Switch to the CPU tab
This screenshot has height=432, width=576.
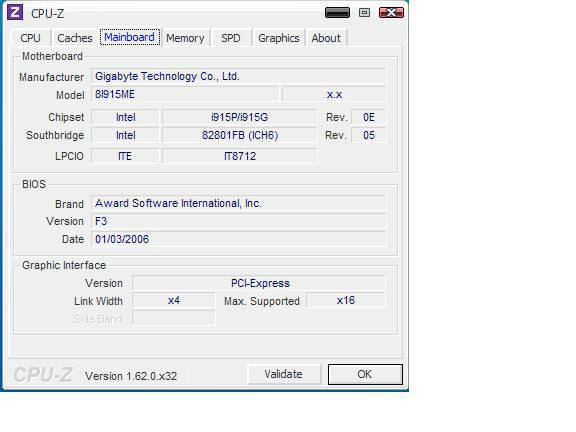(30, 38)
